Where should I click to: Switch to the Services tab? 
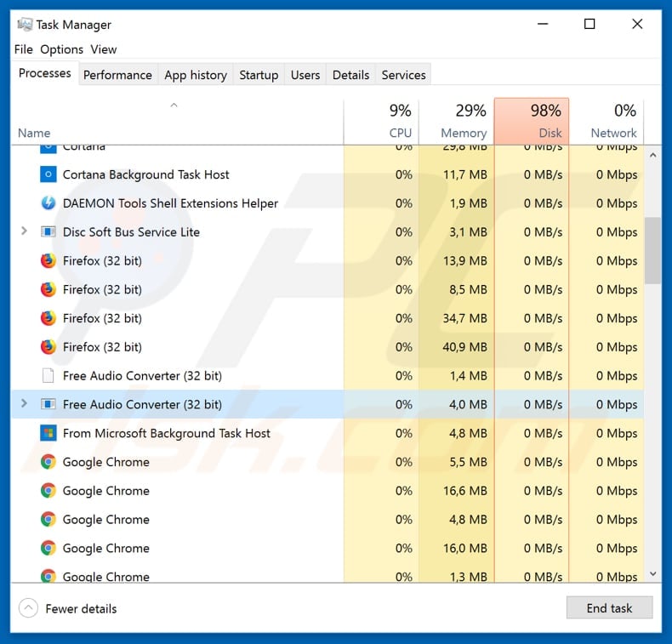pyautogui.click(x=403, y=75)
